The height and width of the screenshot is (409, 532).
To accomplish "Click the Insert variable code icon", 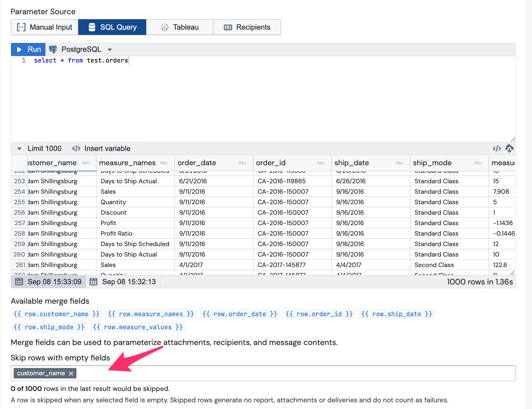I will pyautogui.click(x=76, y=149).
